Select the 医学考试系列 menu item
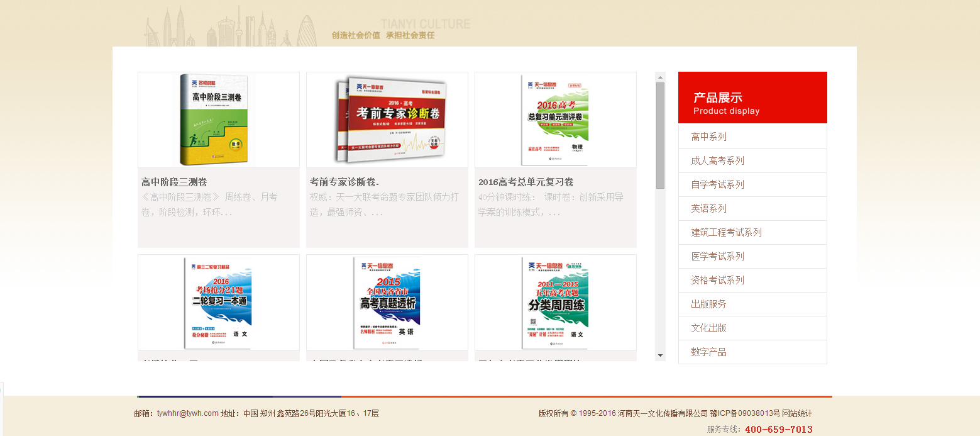This screenshot has height=436, width=980. click(717, 256)
